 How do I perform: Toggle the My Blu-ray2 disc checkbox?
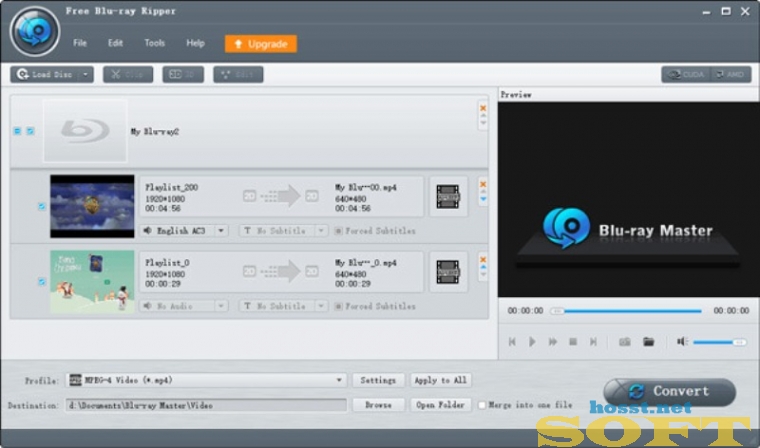click(x=30, y=131)
